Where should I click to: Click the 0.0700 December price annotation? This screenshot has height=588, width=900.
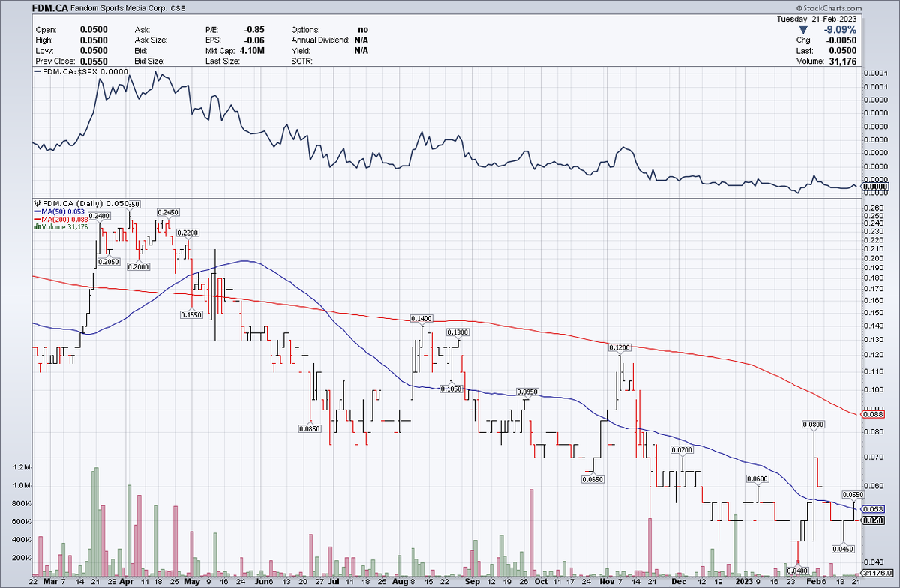pos(682,450)
